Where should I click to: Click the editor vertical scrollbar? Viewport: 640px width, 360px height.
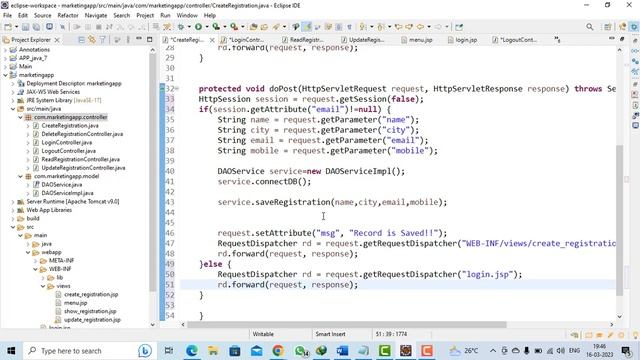tap(620, 220)
